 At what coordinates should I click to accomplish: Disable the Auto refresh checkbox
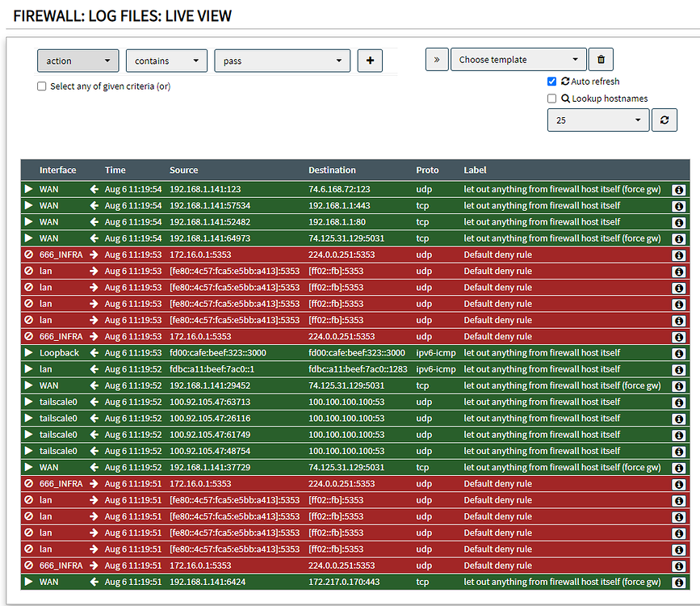(x=551, y=81)
